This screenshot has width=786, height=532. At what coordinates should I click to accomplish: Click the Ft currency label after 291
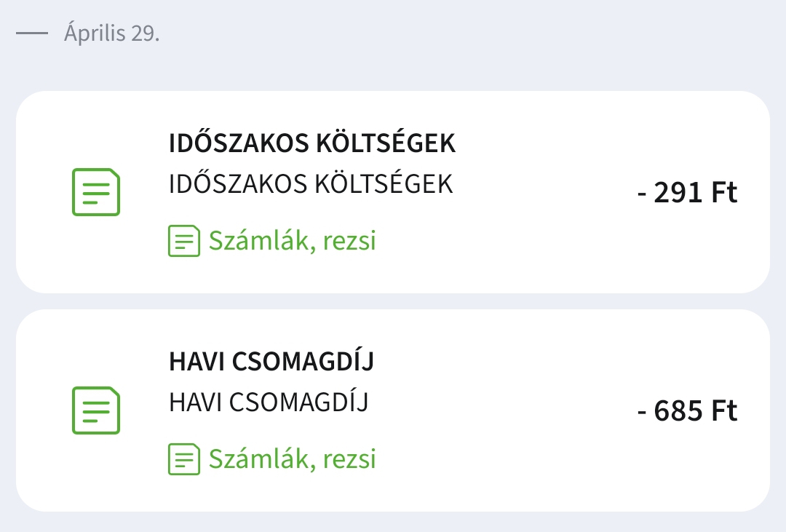tap(724, 194)
